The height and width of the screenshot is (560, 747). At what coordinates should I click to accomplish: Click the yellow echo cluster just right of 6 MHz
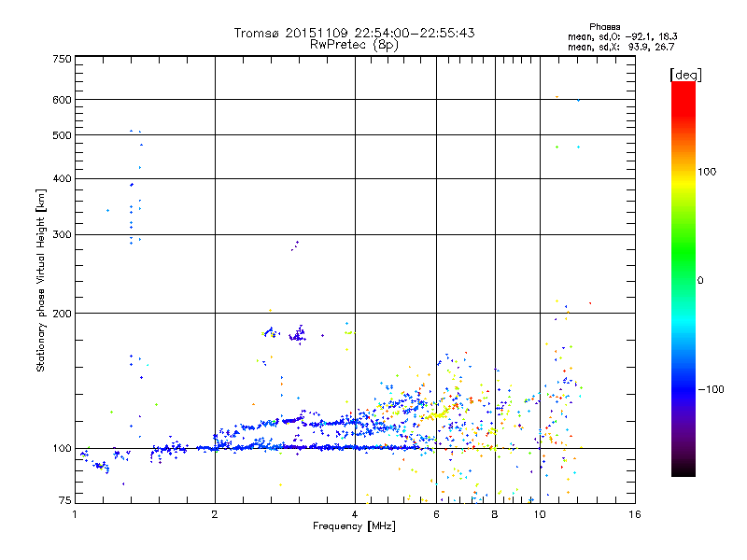click(x=439, y=414)
